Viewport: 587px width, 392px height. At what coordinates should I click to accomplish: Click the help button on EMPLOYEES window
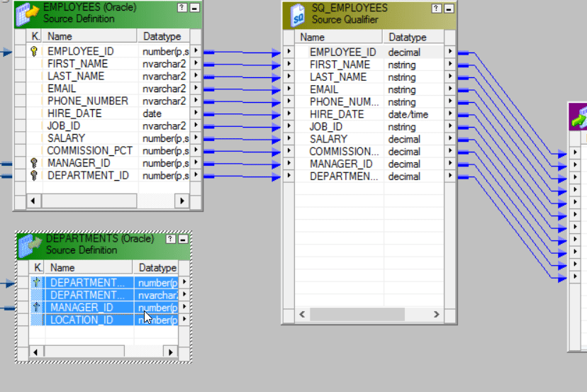click(x=182, y=8)
